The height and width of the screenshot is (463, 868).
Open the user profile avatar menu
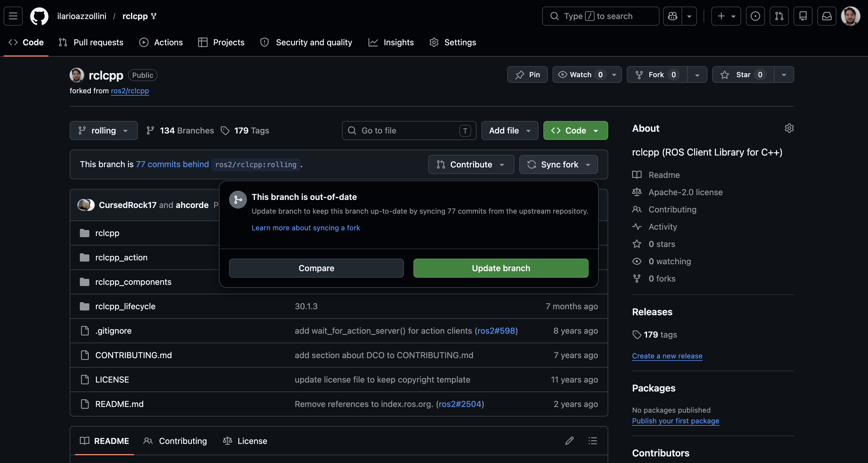pos(851,16)
